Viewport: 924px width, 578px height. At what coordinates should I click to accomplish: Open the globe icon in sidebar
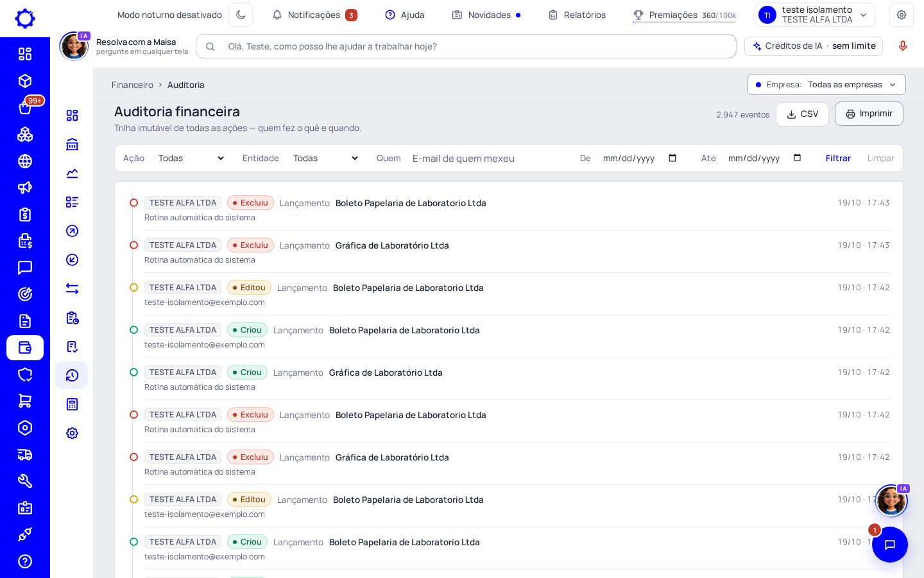25,161
